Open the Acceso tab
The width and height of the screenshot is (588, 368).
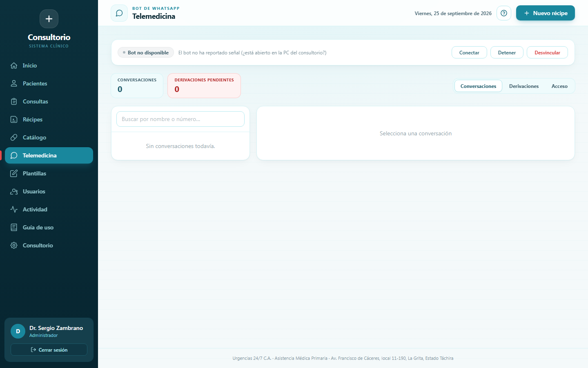tap(559, 86)
